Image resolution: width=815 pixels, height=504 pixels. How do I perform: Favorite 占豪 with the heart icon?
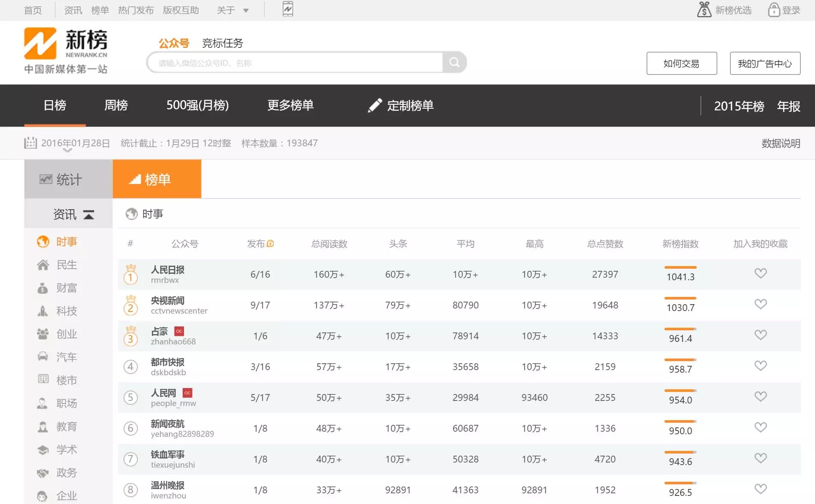(760, 335)
